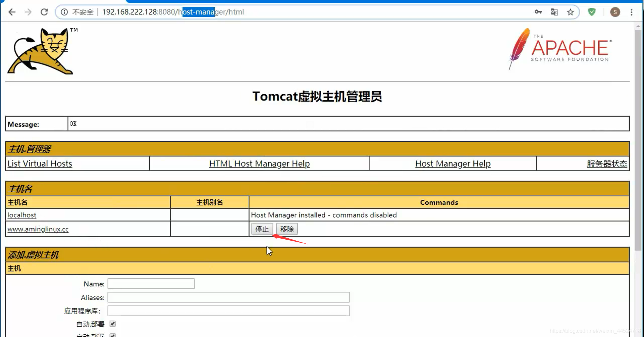Click the 主机别名 column header
Screen dimensions: 644x337
pyautogui.click(x=210, y=202)
